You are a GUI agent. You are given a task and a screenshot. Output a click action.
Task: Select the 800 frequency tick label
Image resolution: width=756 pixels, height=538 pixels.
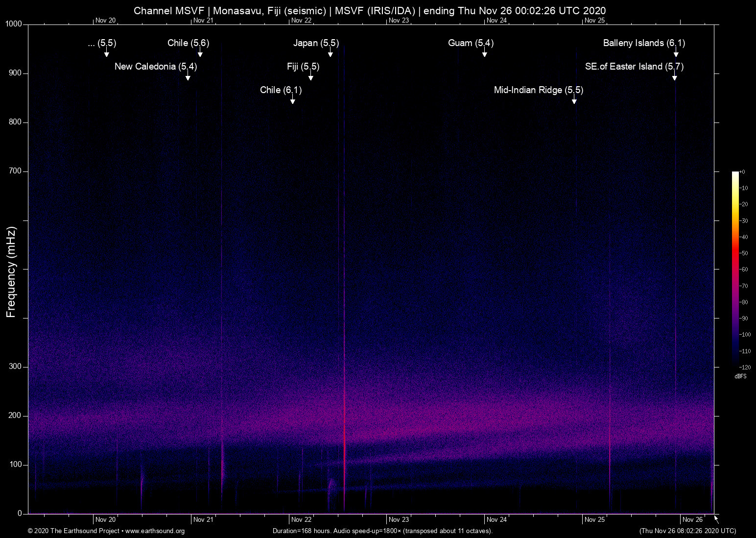point(16,122)
